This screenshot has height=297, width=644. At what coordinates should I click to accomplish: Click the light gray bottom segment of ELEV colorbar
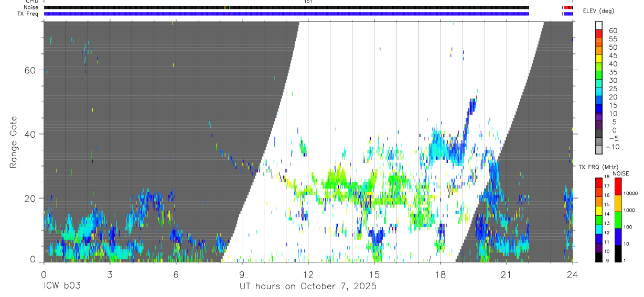(599, 151)
